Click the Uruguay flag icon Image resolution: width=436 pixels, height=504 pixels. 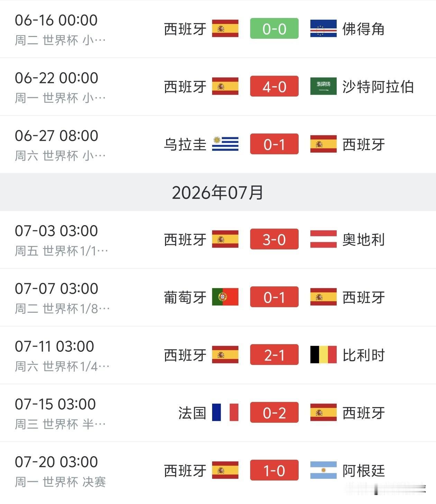(x=225, y=144)
